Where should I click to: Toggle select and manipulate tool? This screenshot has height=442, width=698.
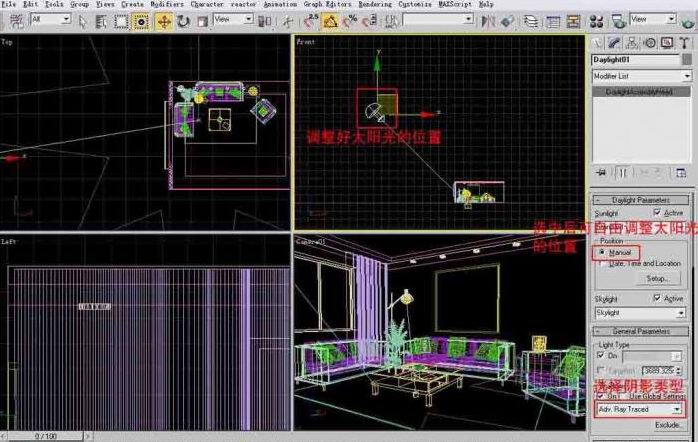point(288,21)
